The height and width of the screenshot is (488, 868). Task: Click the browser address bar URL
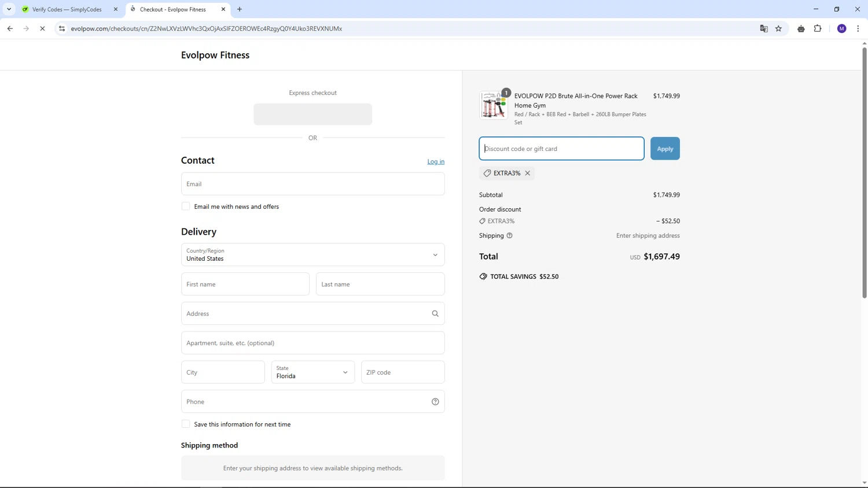207,28
